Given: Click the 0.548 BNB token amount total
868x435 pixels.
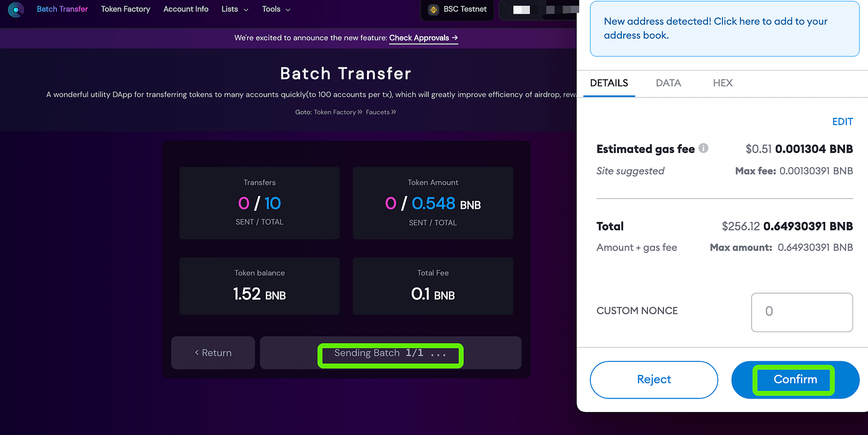Looking at the screenshot, I should 446,203.
